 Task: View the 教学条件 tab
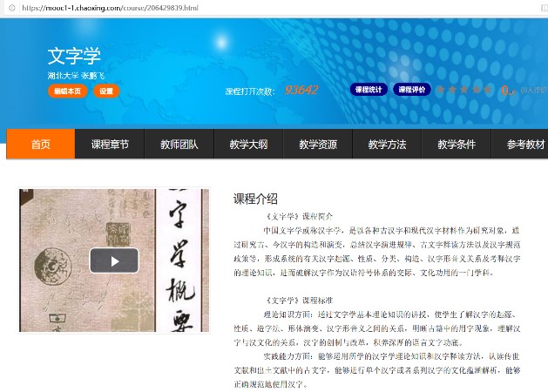(456, 145)
